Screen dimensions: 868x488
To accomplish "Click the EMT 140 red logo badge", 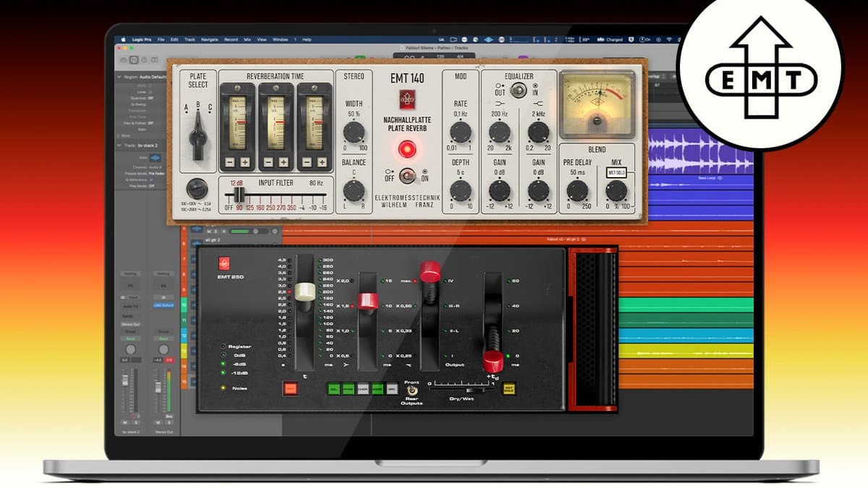I will 407,99.
